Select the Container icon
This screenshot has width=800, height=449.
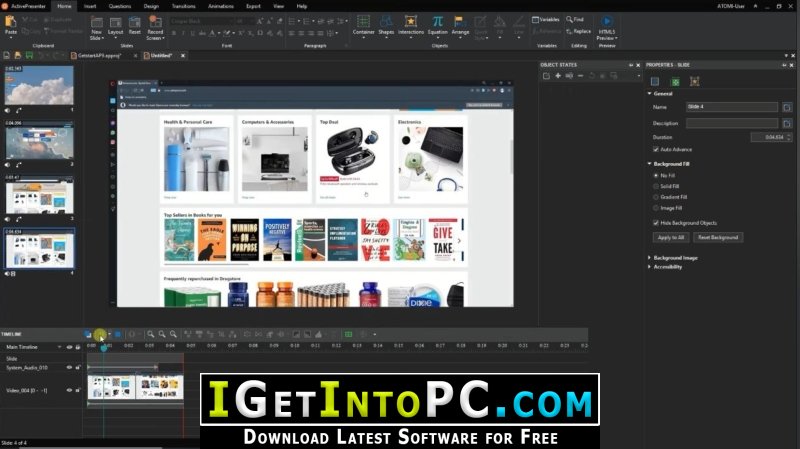tap(363, 21)
